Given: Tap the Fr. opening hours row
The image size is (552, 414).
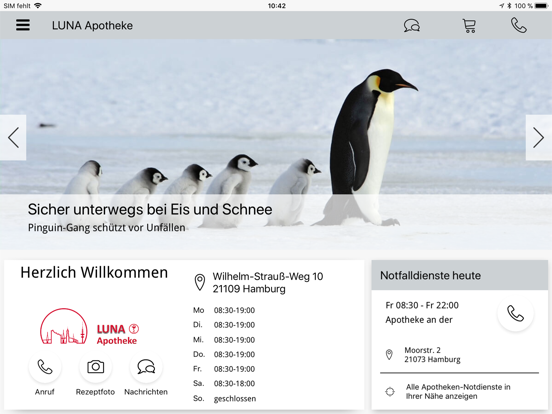Looking at the screenshot, I should 224,369.
